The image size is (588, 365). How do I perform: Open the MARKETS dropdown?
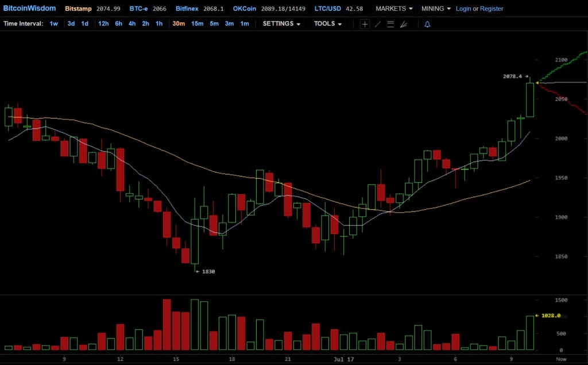(x=394, y=9)
